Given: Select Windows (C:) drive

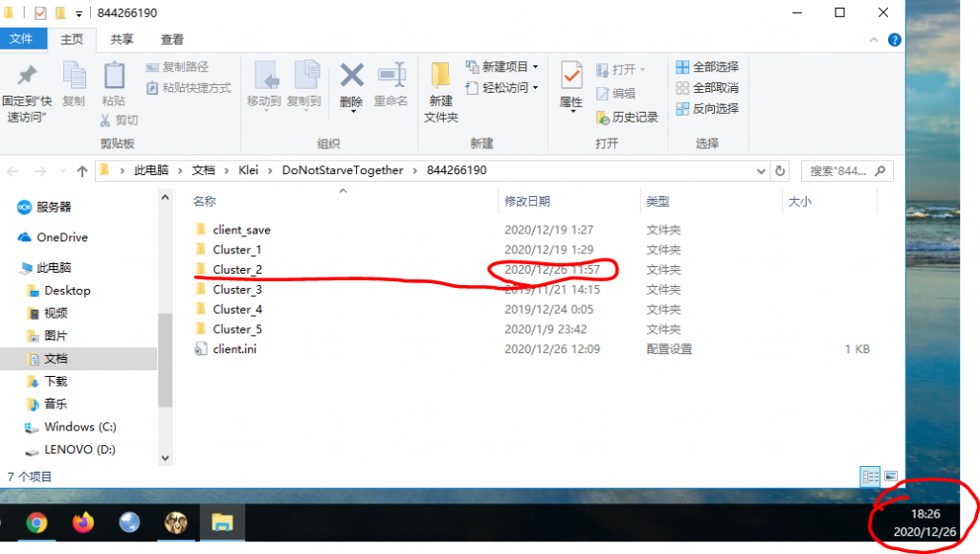Looking at the screenshot, I should [71, 427].
